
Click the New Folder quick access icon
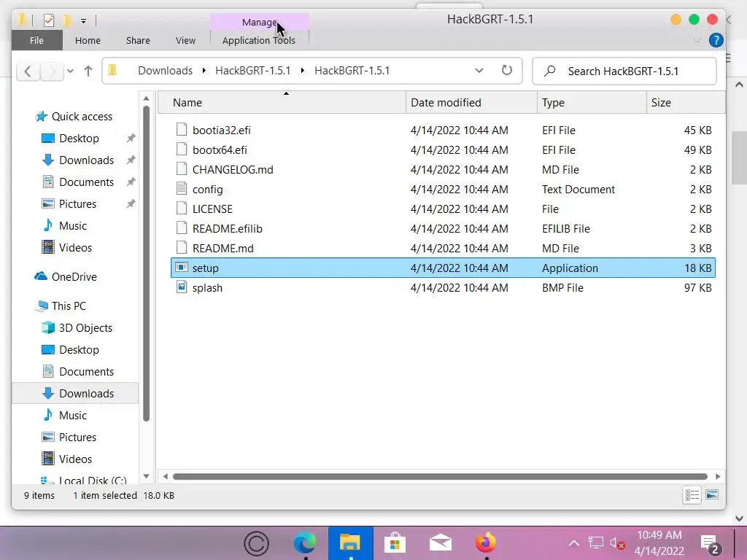[67, 20]
